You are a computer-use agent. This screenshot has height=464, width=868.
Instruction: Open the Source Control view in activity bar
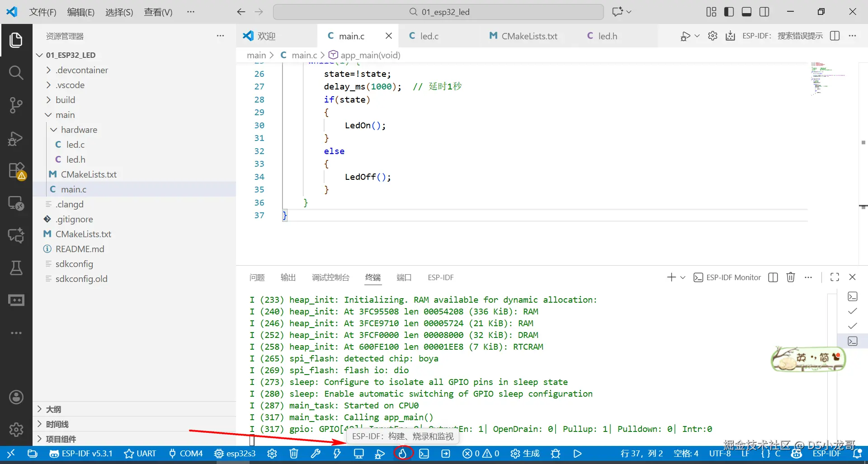(x=16, y=105)
